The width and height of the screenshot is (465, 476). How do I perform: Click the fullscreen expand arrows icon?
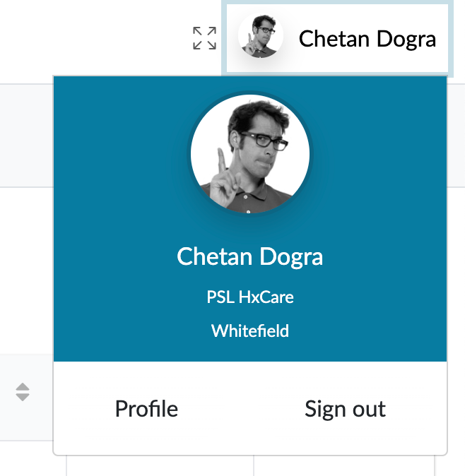[x=204, y=38]
